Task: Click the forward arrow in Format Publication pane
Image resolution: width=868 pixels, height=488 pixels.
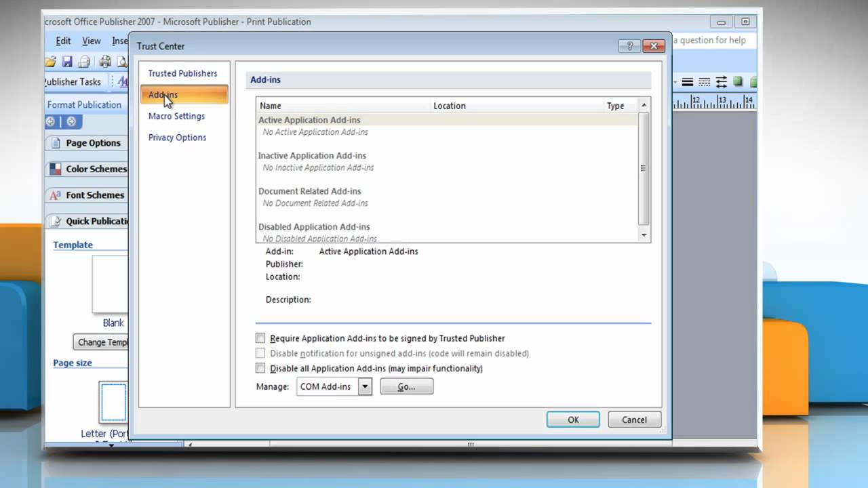Action: coord(71,122)
